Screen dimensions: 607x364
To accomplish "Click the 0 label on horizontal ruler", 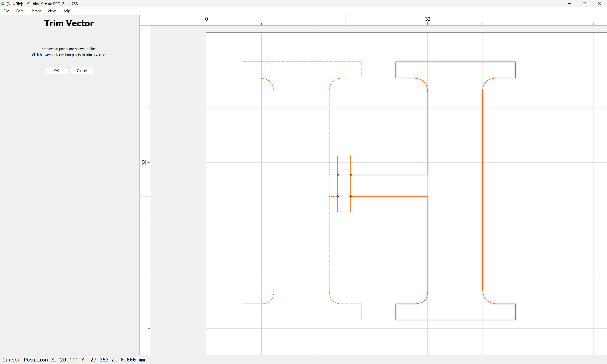I will [x=206, y=19].
